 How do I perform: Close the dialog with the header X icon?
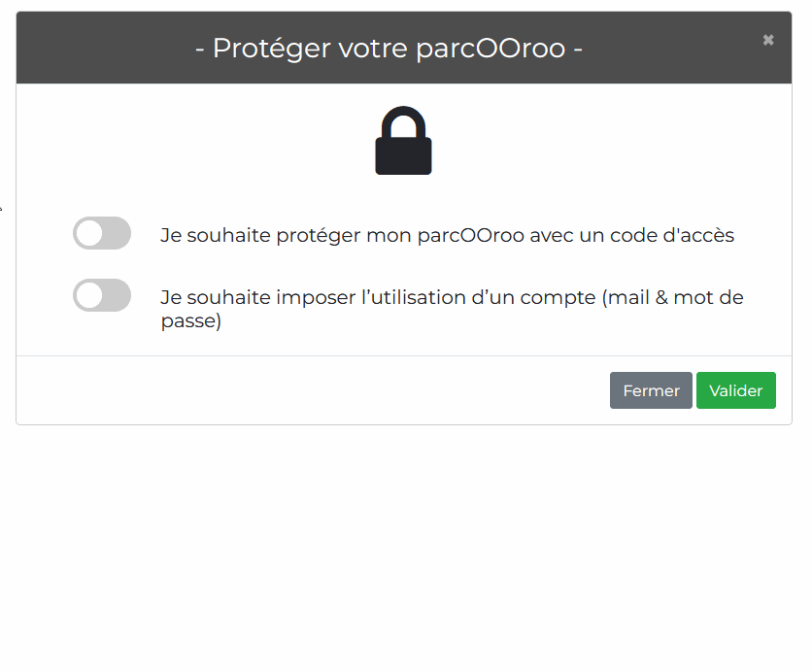[x=768, y=40]
